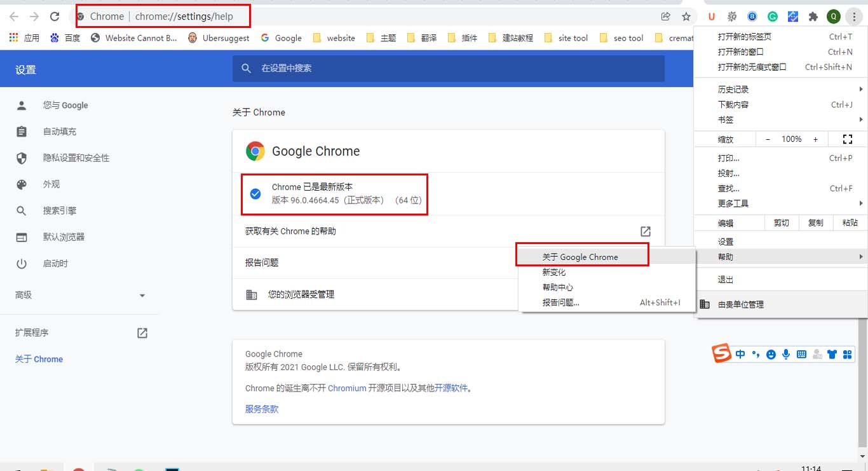Viewport: 868px width, 471px height.
Task: Click the 在设置中搜索 search field
Action: coord(445,69)
